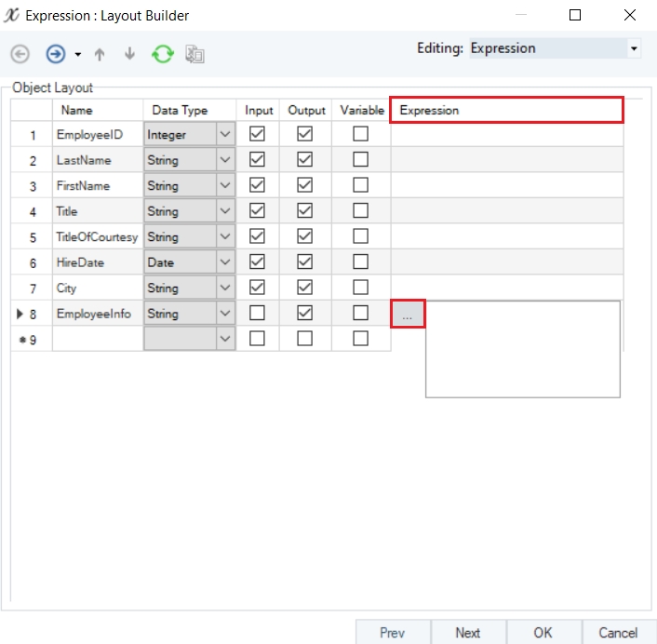Click the Expression cell for EmployeeID

tap(507, 135)
